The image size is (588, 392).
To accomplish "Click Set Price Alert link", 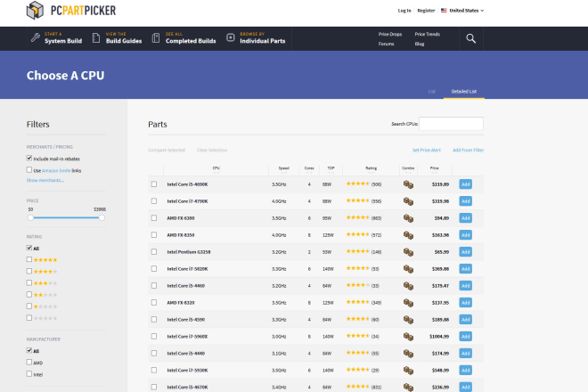I will pyautogui.click(x=427, y=150).
